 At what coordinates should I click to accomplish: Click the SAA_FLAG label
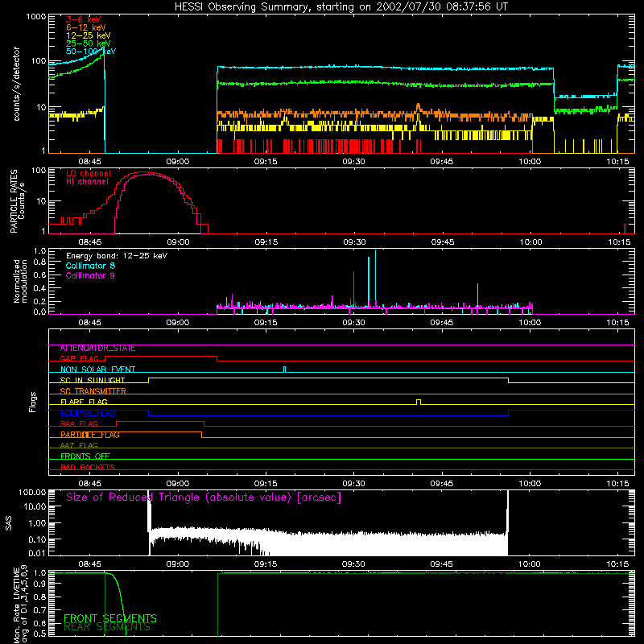pos(79,424)
